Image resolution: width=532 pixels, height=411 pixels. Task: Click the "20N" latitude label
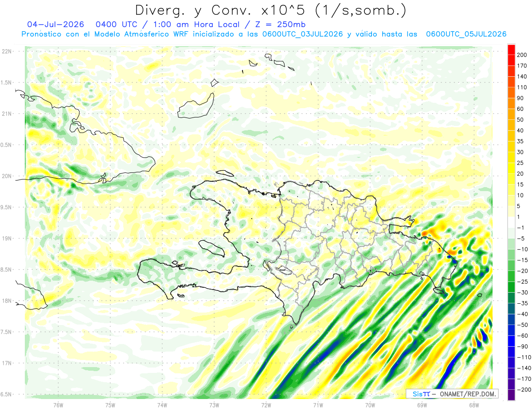coord(7,176)
